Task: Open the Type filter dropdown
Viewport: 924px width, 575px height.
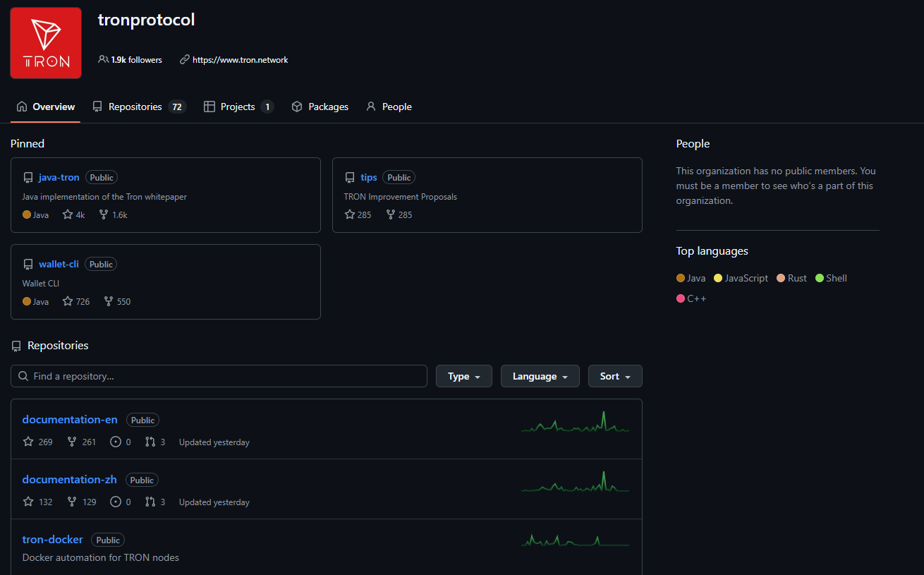Action: pyautogui.click(x=463, y=376)
